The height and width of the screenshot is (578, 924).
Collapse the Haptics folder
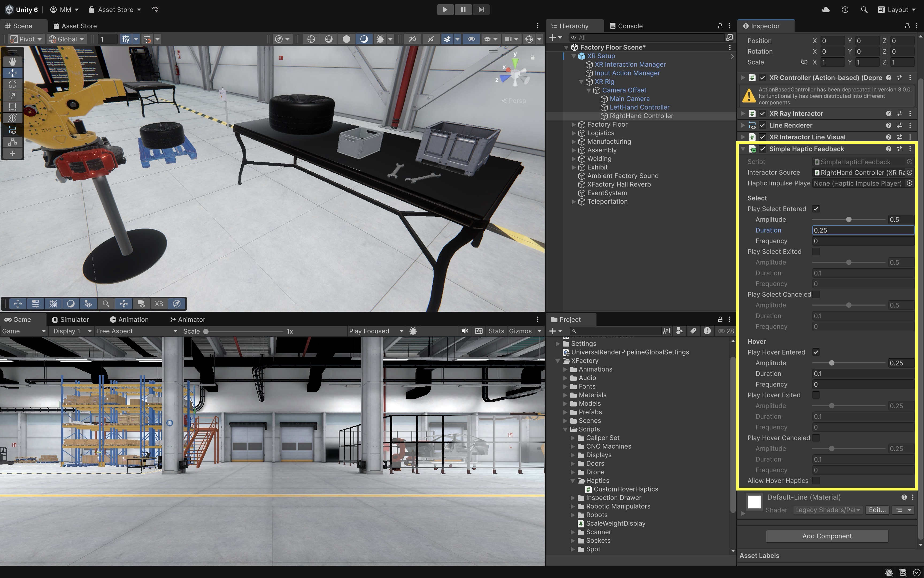coord(573,481)
